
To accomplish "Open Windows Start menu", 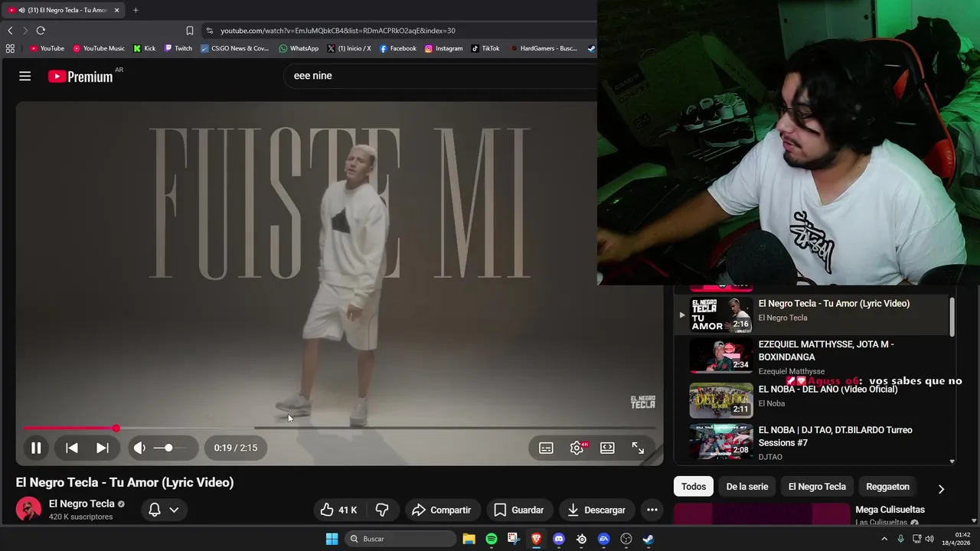I will (332, 539).
